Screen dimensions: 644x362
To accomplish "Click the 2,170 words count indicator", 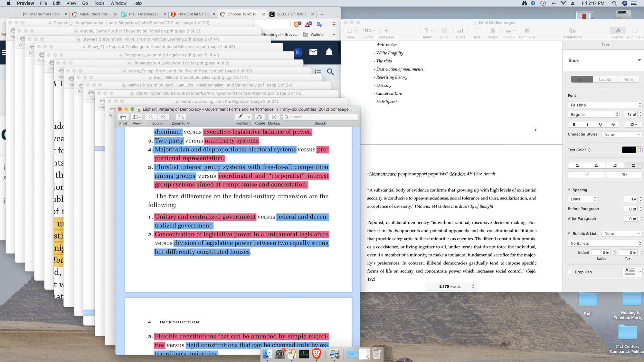I will tap(452, 287).
